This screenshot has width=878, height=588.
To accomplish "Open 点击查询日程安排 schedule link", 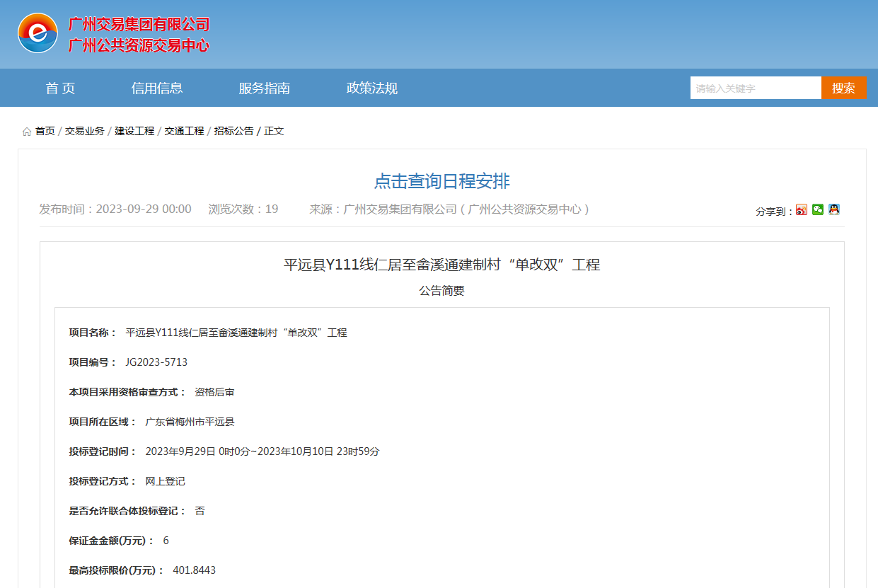I will (x=439, y=181).
